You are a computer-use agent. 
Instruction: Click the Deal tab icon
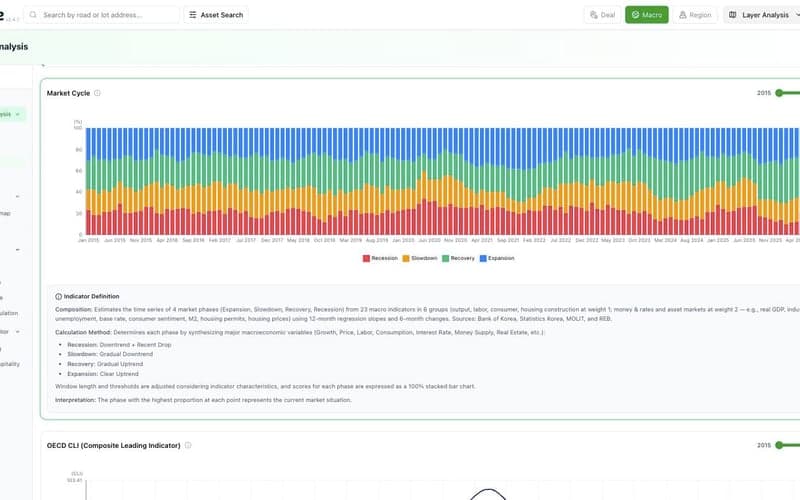point(593,15)
